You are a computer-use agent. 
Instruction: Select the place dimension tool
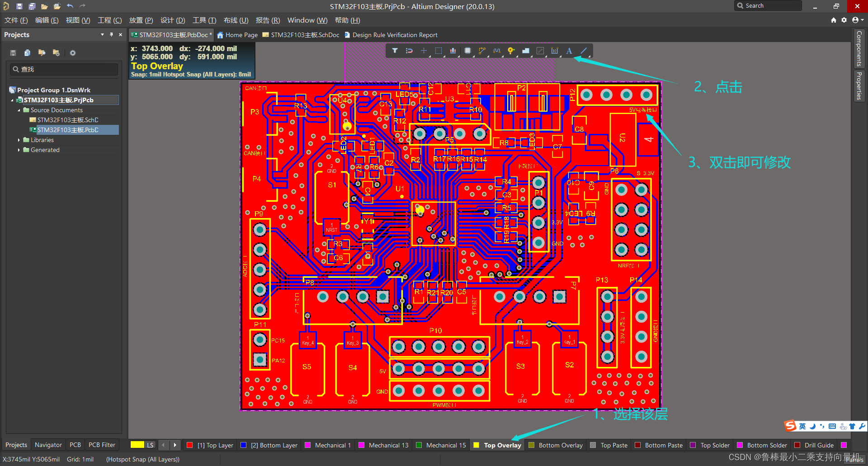tap(555, 51)
